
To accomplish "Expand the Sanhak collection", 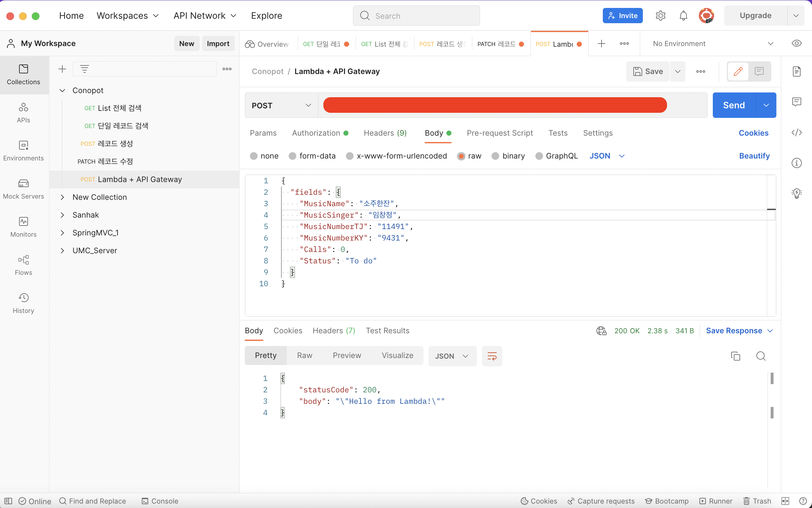I will (x=63, y=215).
